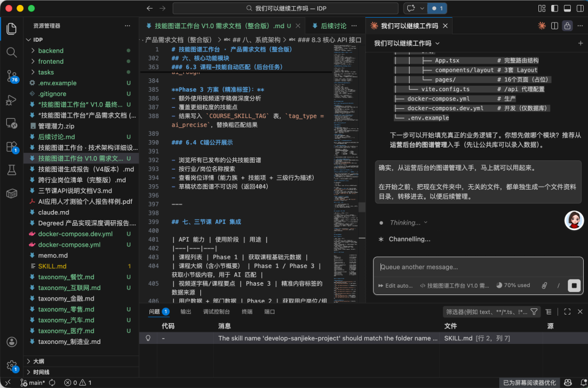Image resolution: width=588 pixels, height=388 pixels.
Task: Open the Accounts icon in activity bar
Action: click(12, 341)
